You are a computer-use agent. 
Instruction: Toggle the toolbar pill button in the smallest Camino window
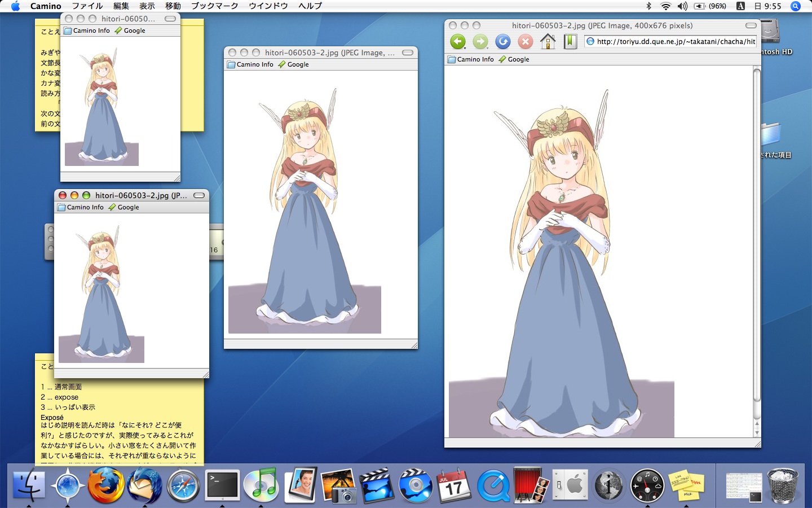tap(170, 19)
